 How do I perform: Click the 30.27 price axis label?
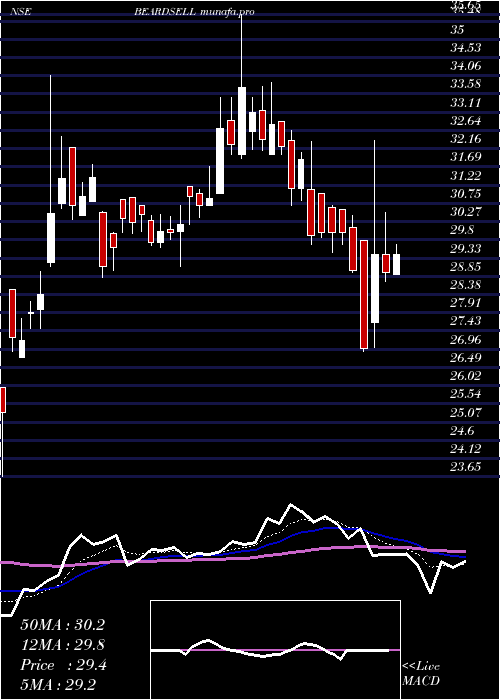[x=465, y=212]
